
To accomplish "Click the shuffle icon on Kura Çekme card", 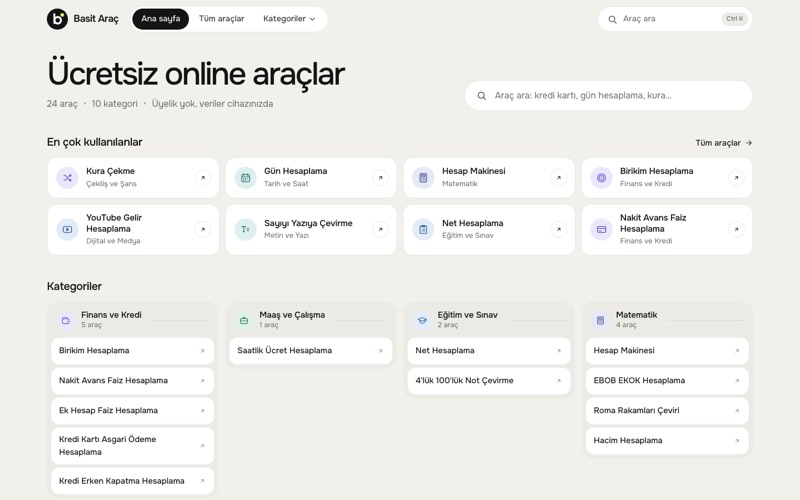I will (x=67, y=178).
